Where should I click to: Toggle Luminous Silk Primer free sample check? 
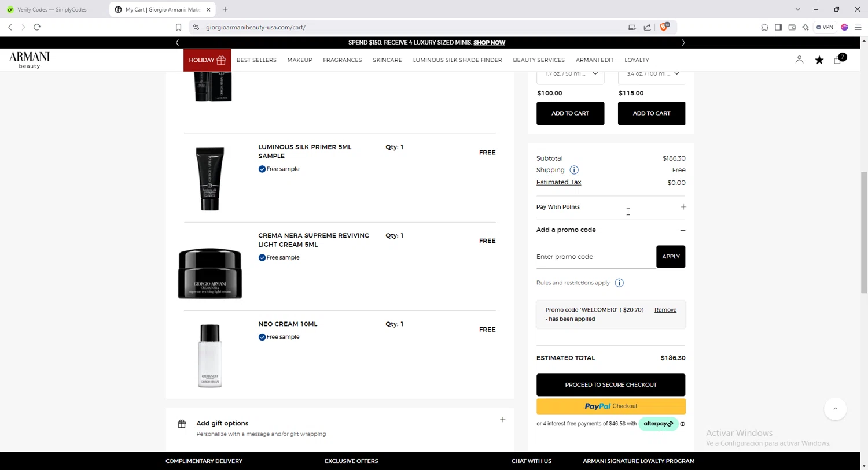click(262, 169)
